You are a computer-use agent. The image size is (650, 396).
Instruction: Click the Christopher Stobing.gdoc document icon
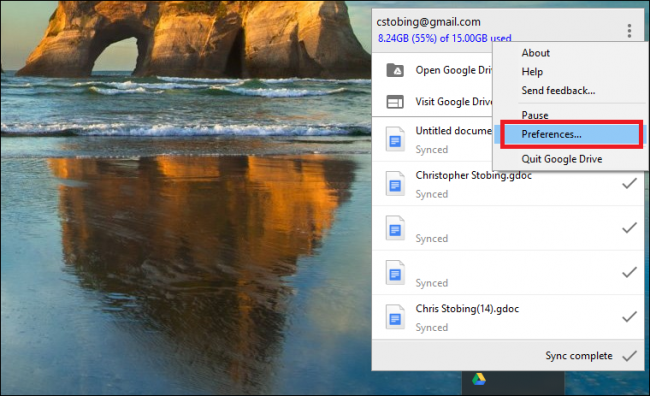[395, 183]
